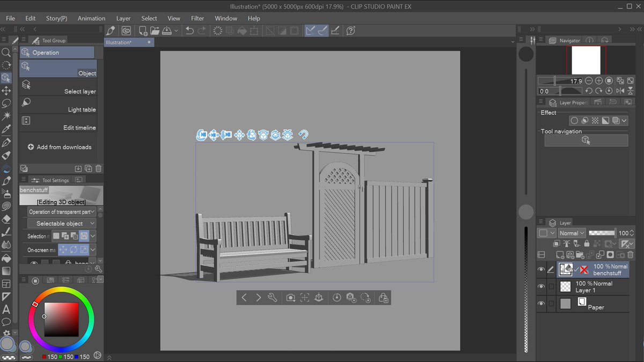The image size is (644, 362).
Task: Choose the Light table sub tool
Action: point(58,105)
